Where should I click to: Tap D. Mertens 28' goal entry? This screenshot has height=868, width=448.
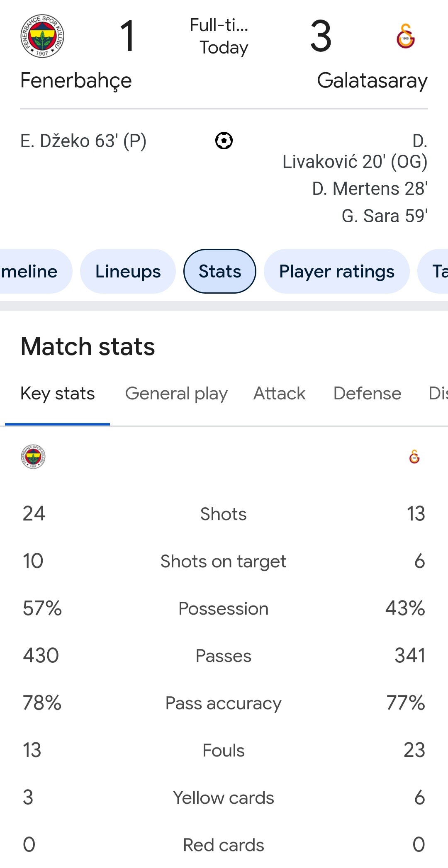click(370, 189)
